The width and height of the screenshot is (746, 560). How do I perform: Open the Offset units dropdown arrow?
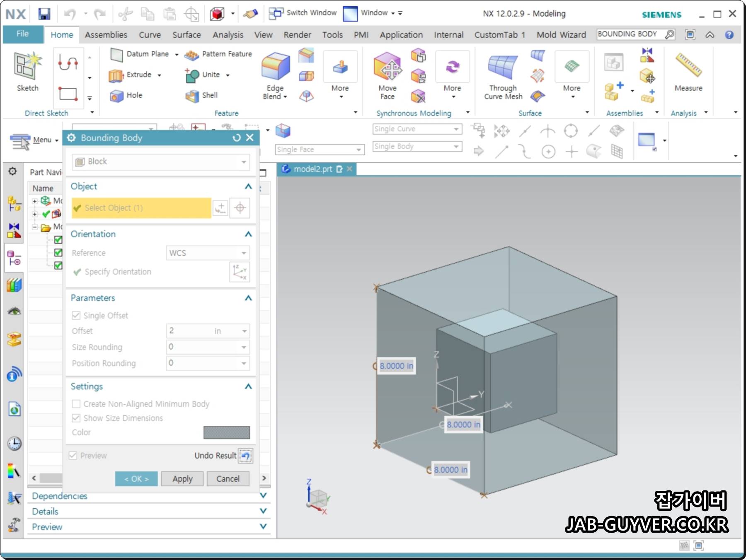[245, 331]
